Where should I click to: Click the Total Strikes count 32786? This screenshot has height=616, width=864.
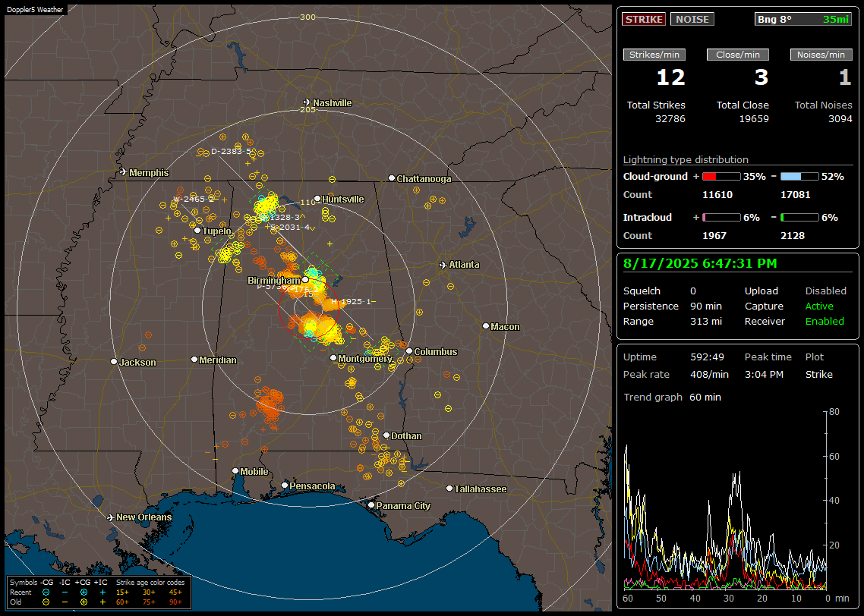tap(670, 119)
